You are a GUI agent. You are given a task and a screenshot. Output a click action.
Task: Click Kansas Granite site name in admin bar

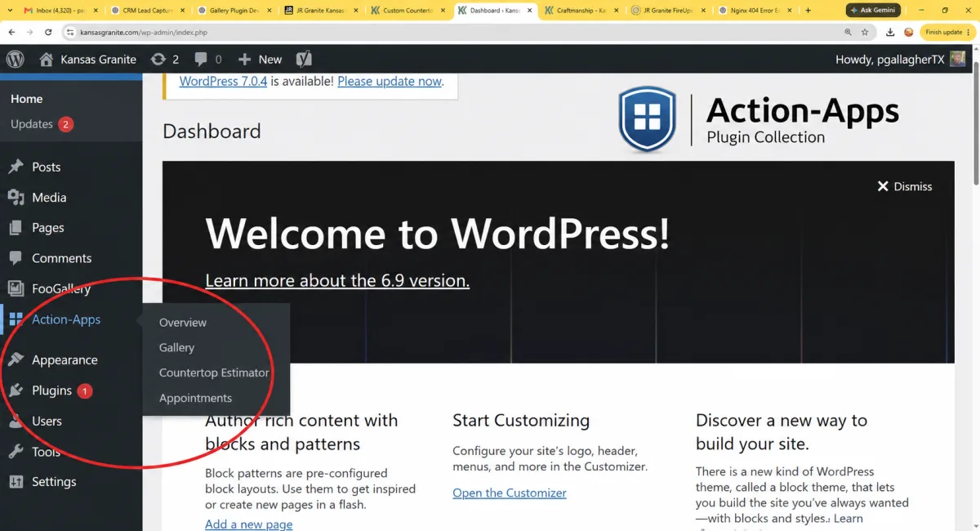(x=98, y=59)
